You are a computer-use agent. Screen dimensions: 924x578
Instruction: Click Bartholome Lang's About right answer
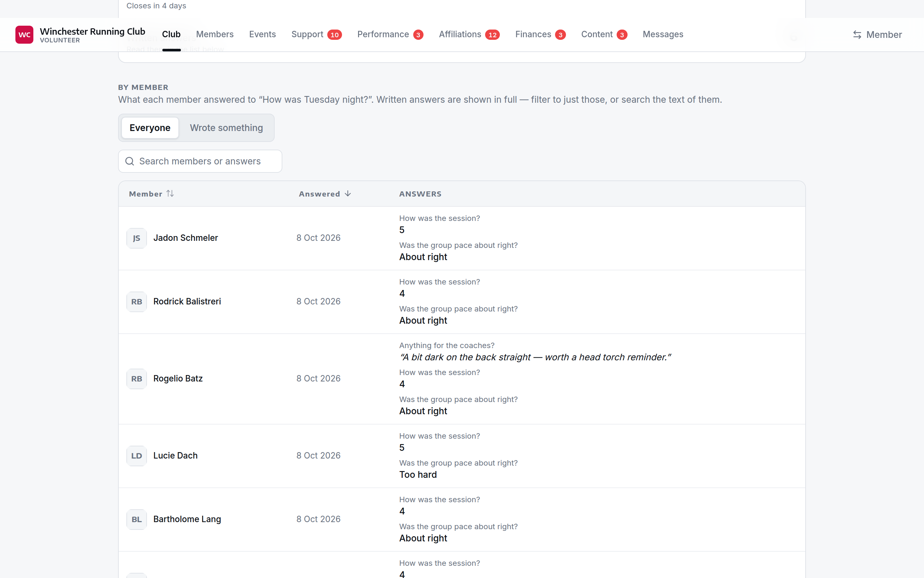coord(423,538)
